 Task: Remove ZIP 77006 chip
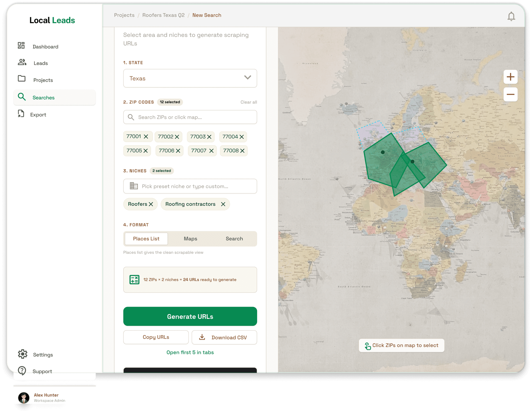pyautogui.click(x=178, y=151)
